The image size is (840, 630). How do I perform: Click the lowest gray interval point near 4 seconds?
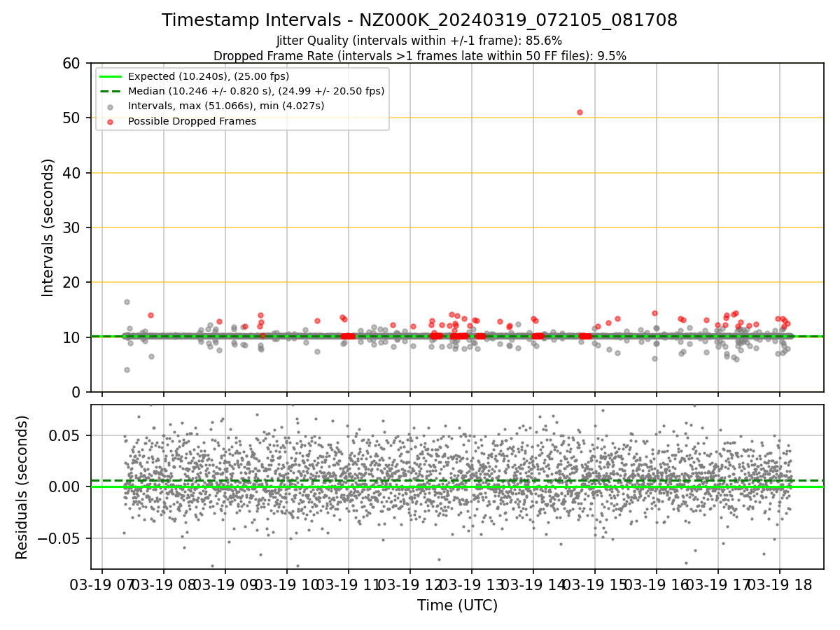pyautogui.click(x=127, y=370)
